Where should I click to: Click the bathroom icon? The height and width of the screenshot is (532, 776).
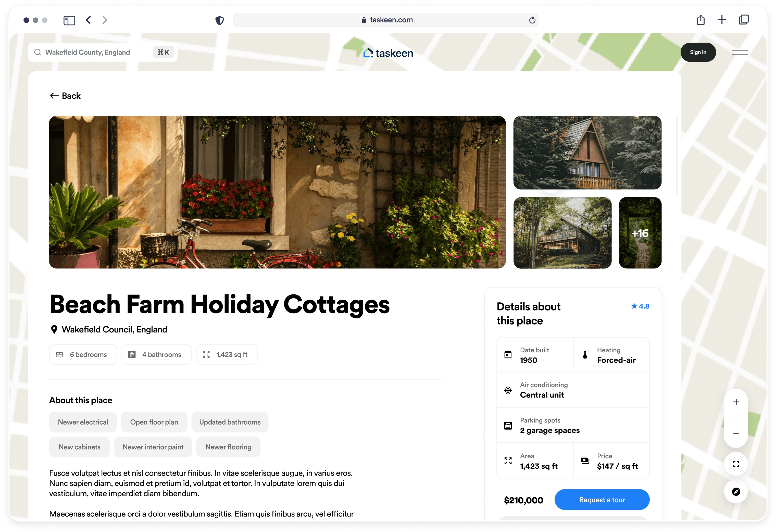(x=132, y=354)
